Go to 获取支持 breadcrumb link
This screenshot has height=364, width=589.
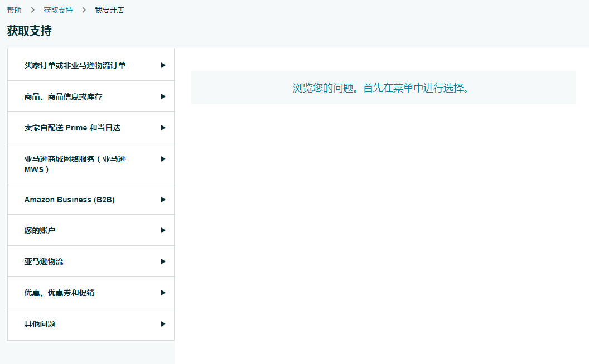(58, 10)
